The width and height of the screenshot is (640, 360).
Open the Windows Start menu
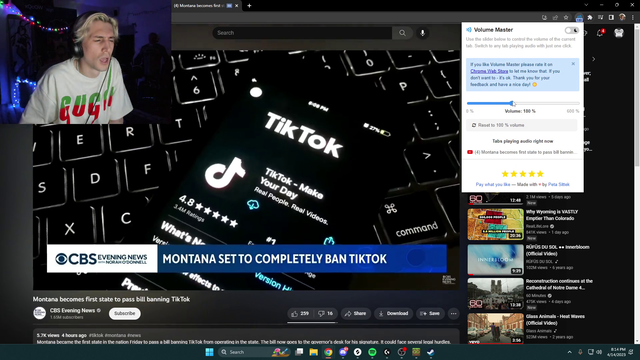pyautogui.click(x=209, y=352)
